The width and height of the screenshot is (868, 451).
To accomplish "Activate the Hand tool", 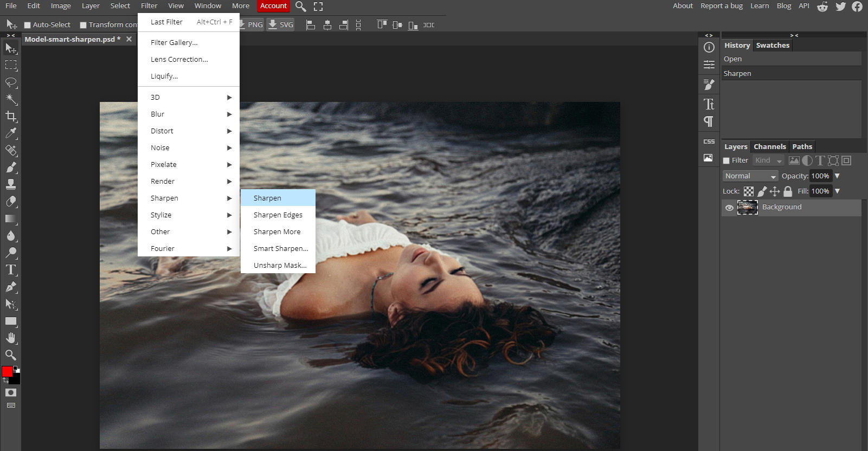I will [11, 338].
